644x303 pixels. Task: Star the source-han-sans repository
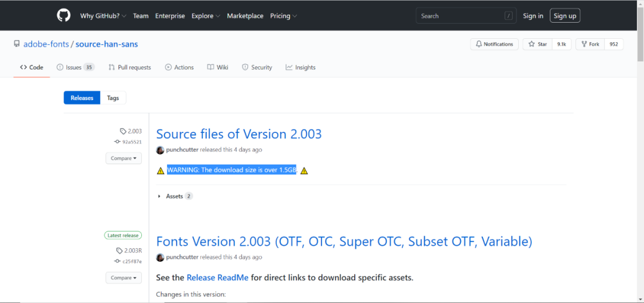coord(538,44)
